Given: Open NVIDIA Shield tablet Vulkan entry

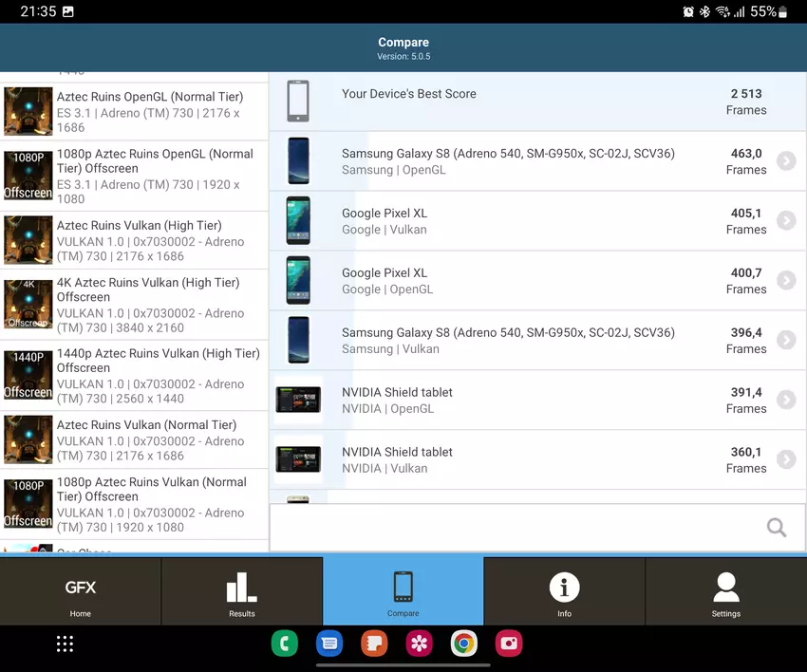Looking at the screenshot, I should (537, 459).
